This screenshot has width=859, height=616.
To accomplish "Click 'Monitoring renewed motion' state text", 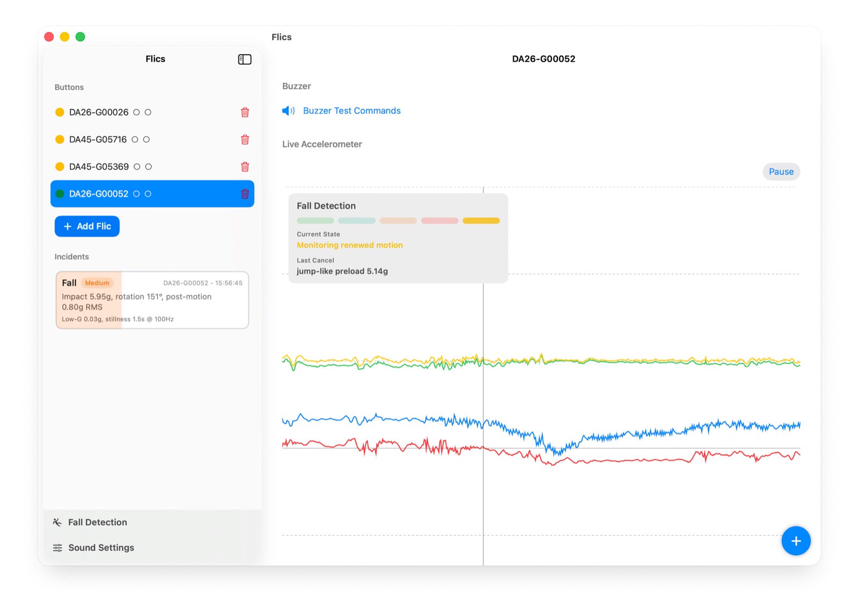I will 350,245.
